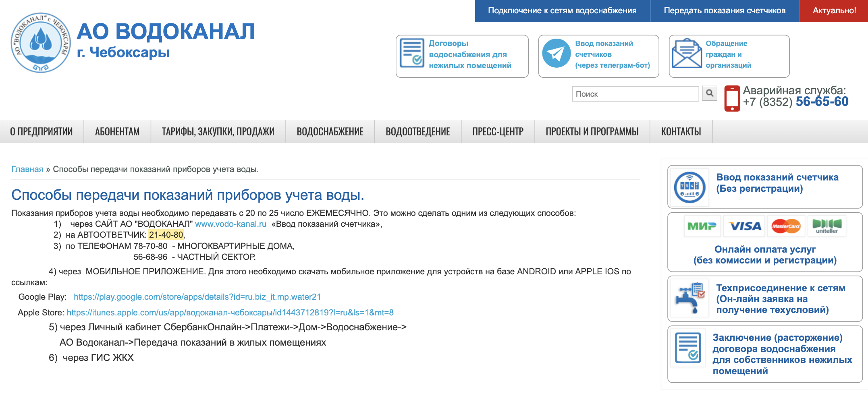Click the page heading Способы передачи показаний
868x398 pixels.
coord(188,195)
